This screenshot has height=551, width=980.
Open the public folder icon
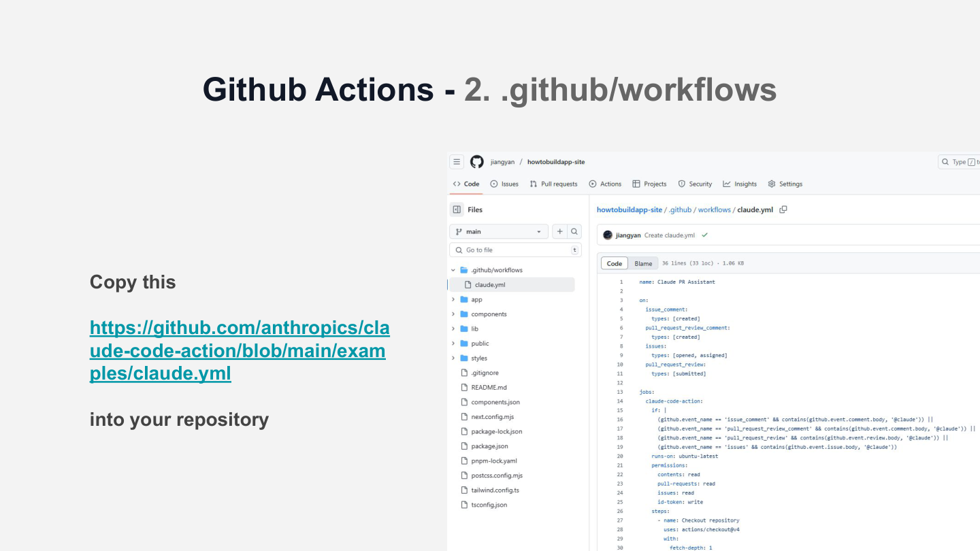coord(464,344)
